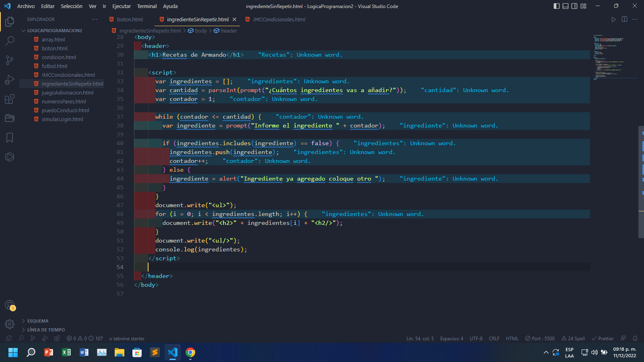644x362 pixels.
Task: Open the Search view in activity bar
Action: click(10, 41)
